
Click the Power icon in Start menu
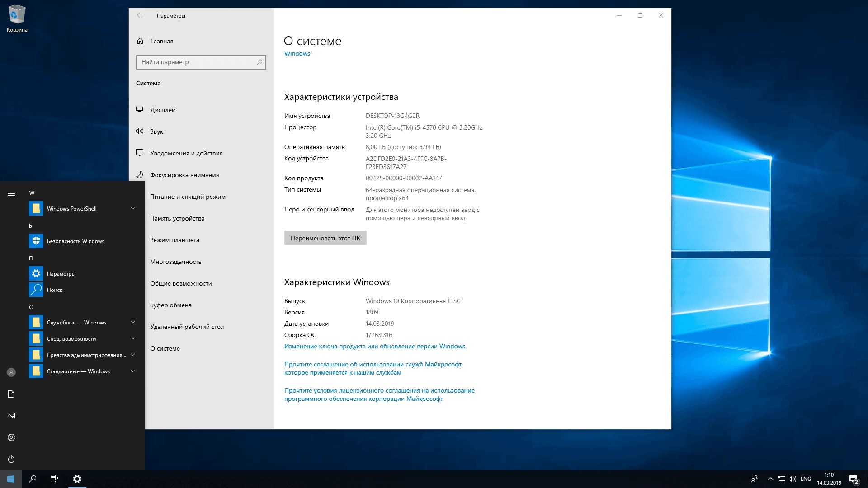click(x=11, y=459)
